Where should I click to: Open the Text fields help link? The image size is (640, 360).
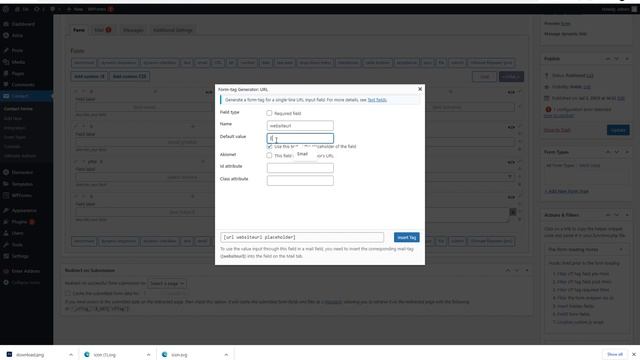point(377,100)
